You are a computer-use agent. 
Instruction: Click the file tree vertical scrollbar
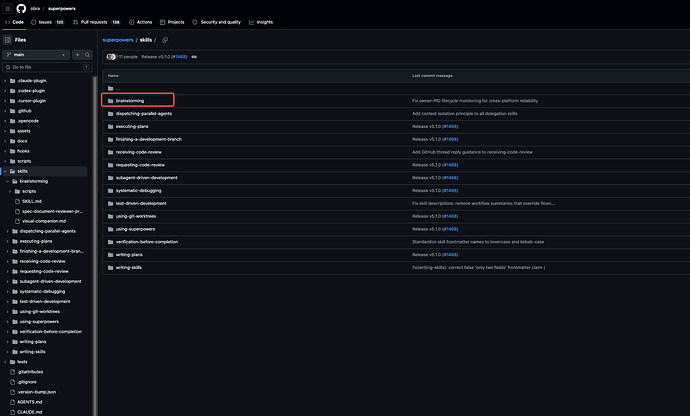pos(95,246)
